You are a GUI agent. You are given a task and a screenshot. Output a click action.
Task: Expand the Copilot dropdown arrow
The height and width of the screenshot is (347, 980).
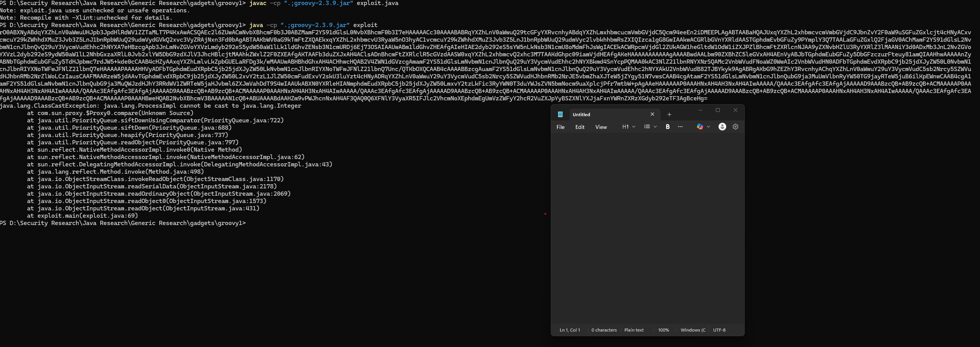point(708,127)
